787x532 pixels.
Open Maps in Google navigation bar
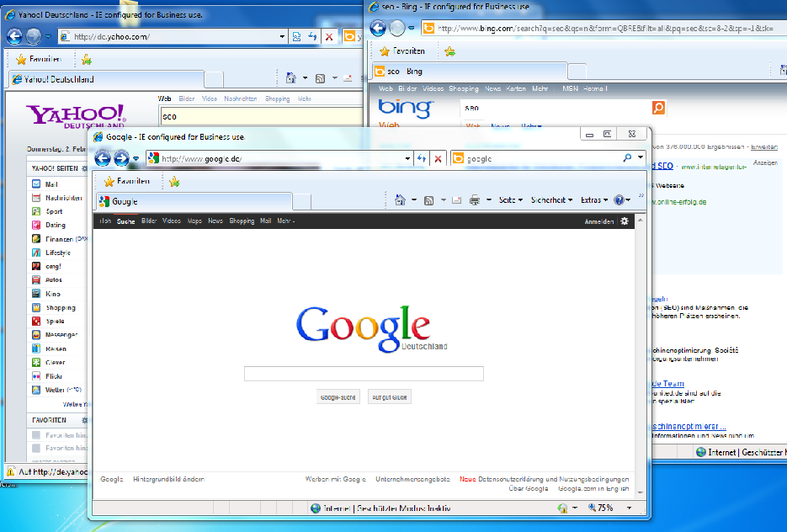point(194,221)
